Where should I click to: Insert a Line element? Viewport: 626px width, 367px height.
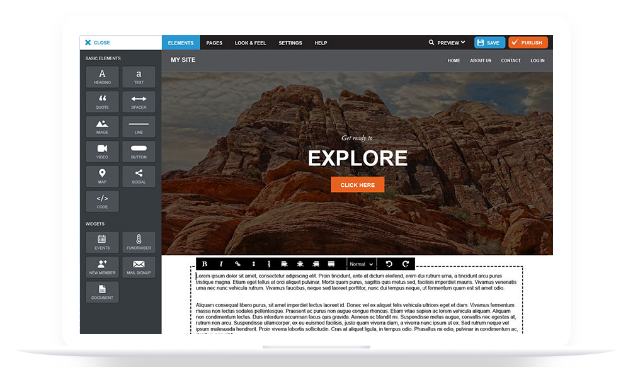coord(139,127)
